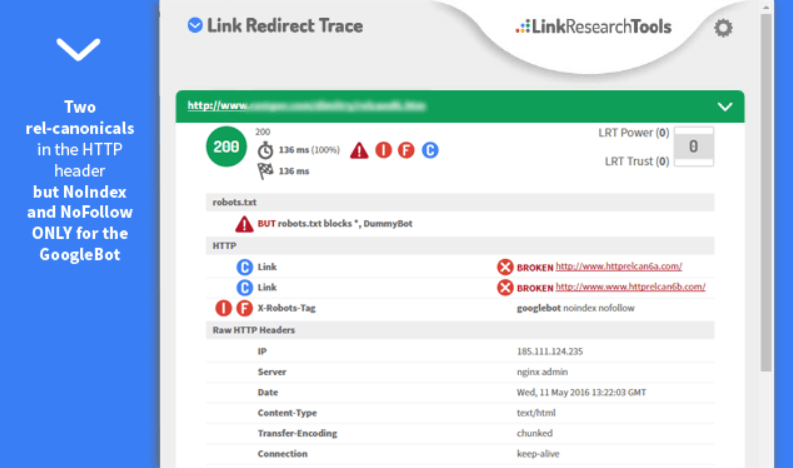Open the broken httprelcan6b.com link
The height and width of the screenshot is (468, 793).
click(x=630, y=287)
